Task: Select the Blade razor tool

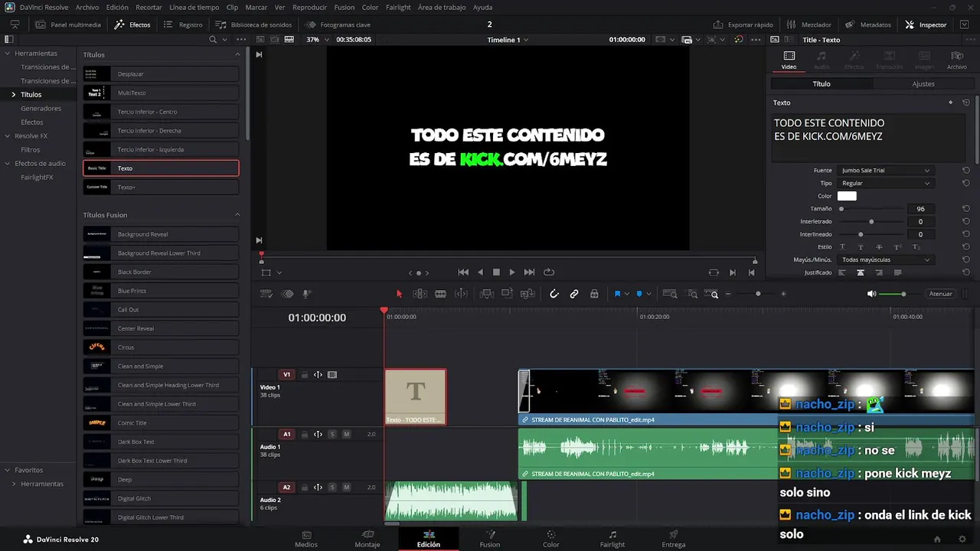Action: point(440,294)
